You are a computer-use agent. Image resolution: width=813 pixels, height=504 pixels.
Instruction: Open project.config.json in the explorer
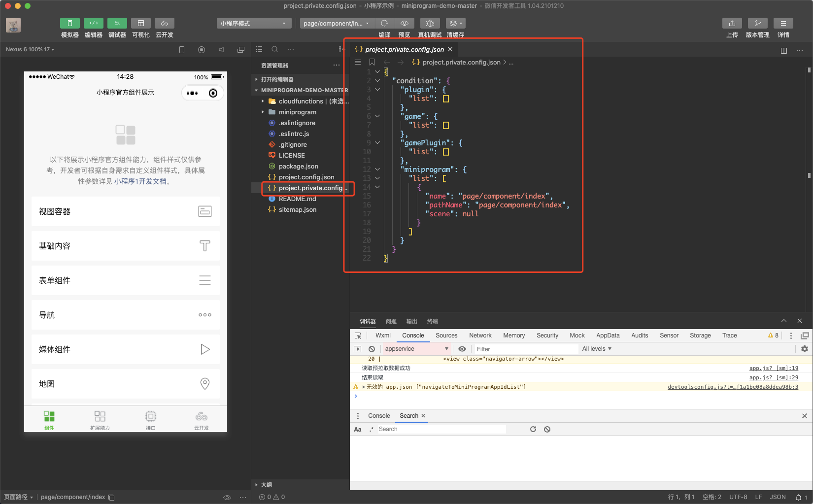click(x=301, y=177)
